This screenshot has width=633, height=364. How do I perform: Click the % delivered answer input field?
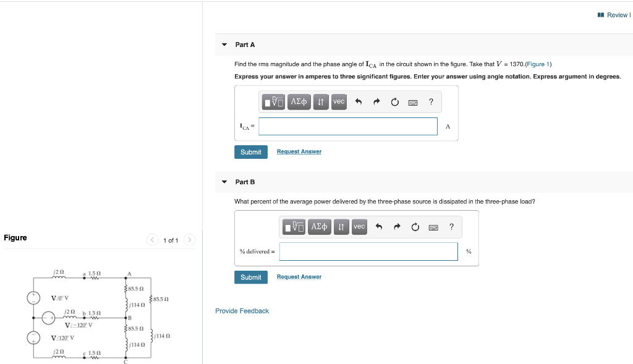coord(368,252)
